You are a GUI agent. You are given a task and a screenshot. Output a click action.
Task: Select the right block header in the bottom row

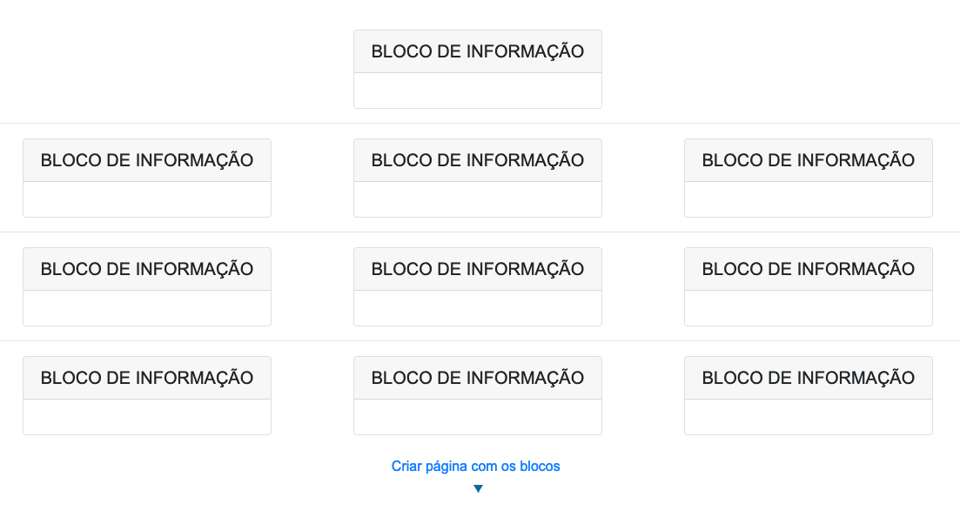point(808,378)
